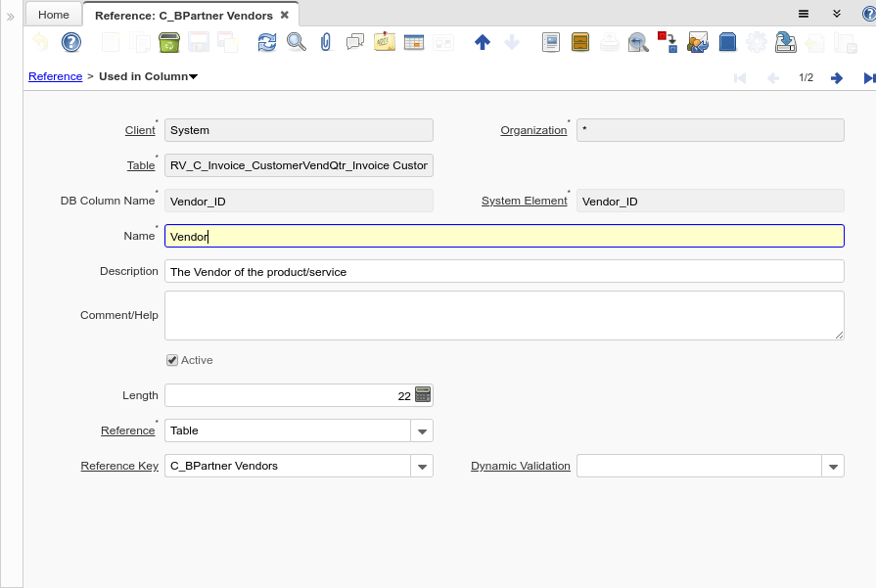Click the blue Parent Record up arrow
Image resolution: width=876 pixels, height=588 pixels.
(482, 42)
